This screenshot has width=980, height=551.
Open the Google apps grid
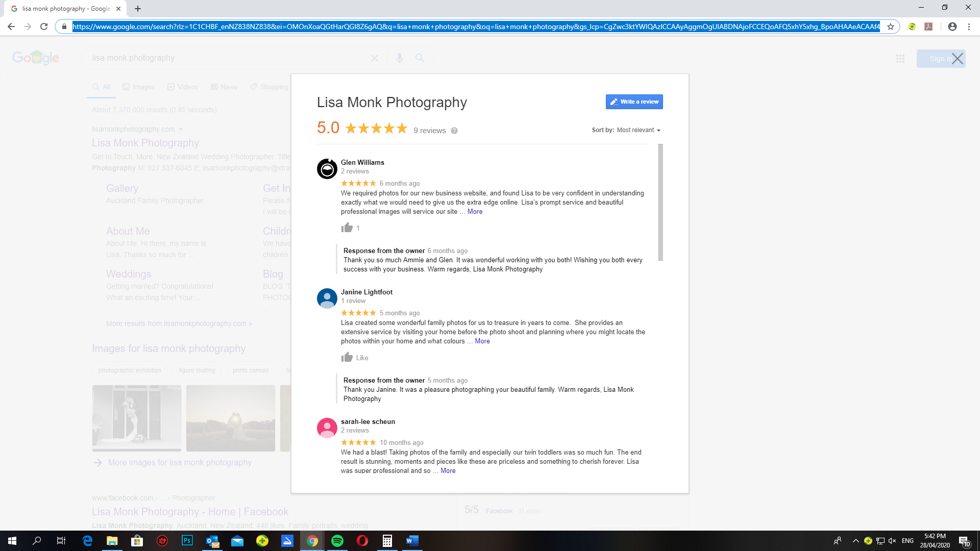click(900, 59)
